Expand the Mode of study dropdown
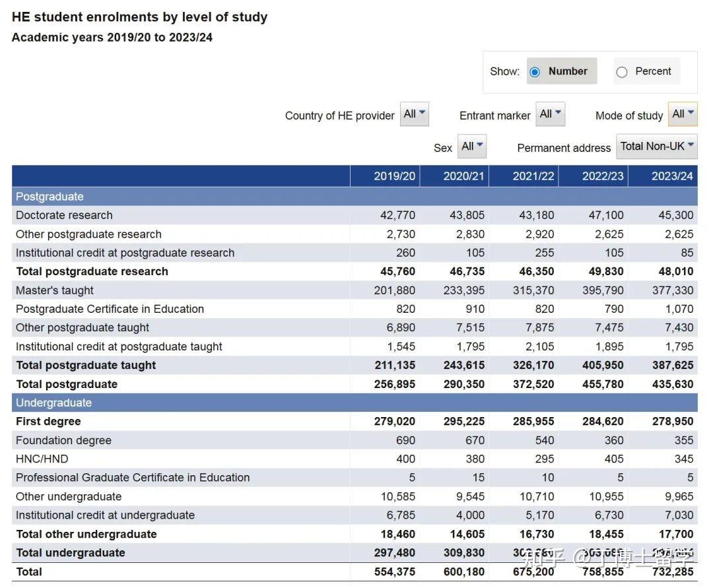This screenshot has width=713, height=588. coord(683,114)
